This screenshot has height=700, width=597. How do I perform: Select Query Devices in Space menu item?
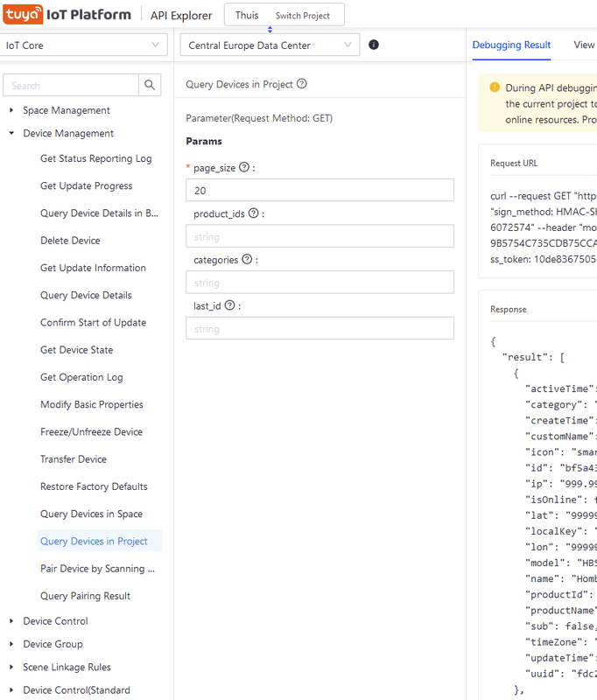coord(91,514)
